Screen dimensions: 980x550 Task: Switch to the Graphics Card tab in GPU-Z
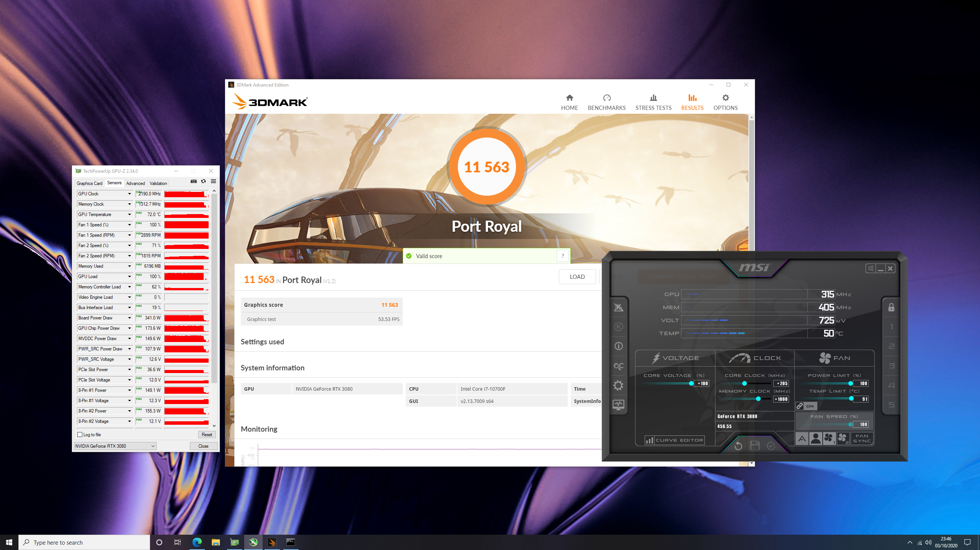click(x=89, y=183)
